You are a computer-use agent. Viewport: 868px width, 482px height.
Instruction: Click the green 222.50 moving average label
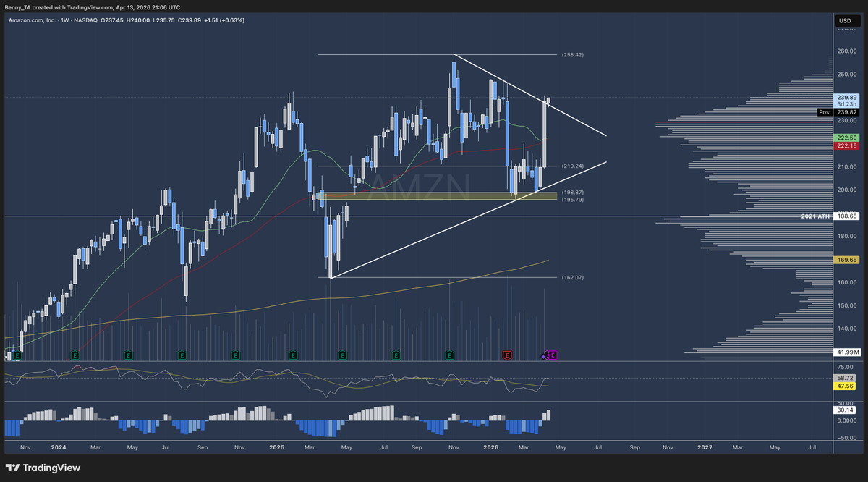pyautogui.click(x=847, y=138)
